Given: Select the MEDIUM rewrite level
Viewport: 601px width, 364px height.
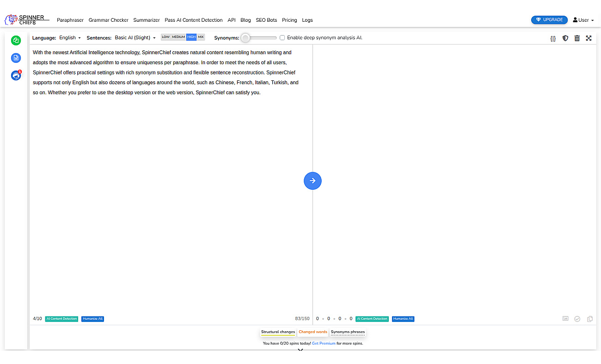Looking at the screenshot, I should pos(178,37).
